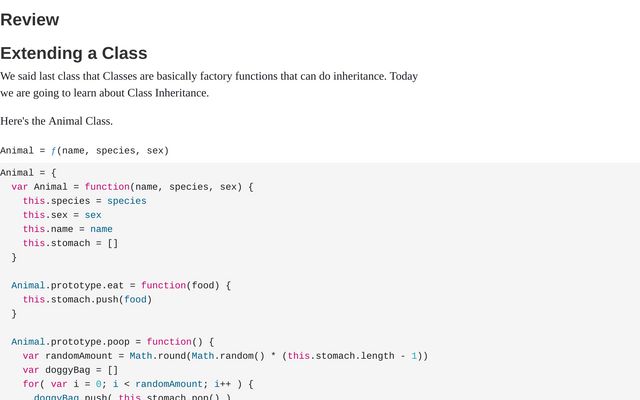
Task: Click the "Here's the Animal Class." paragraph
Action: coord(56,121)
